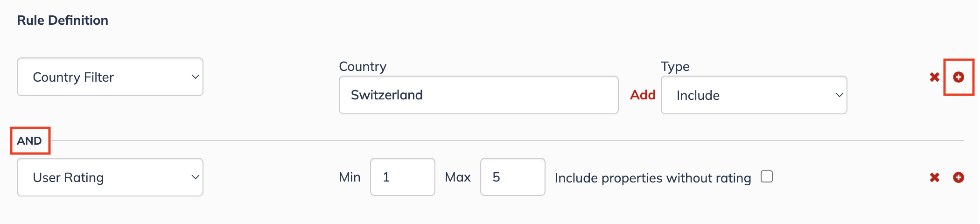This screenshot has width=980, height=224.
Task: Click the Min rating input field
Action: point(403,177)
